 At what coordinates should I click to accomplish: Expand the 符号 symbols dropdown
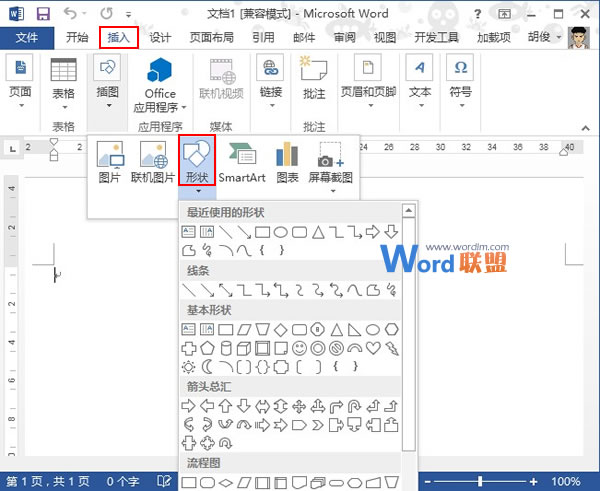coord(461,106)
